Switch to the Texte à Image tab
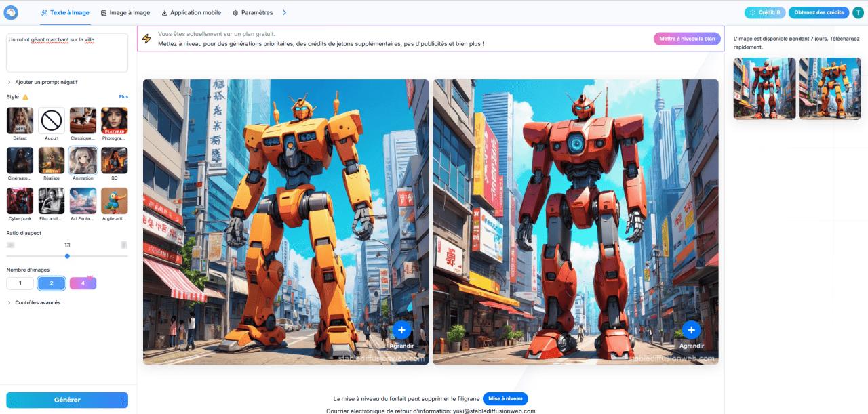This screenshot has width=868, height=414. tap(65, 13)
